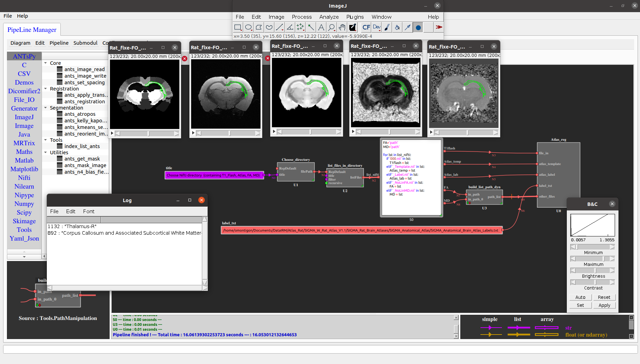Switch to the PipeLine Manager tab
Image resolution: width=640 pixels, height=364 pixels.
pos(32,30)
